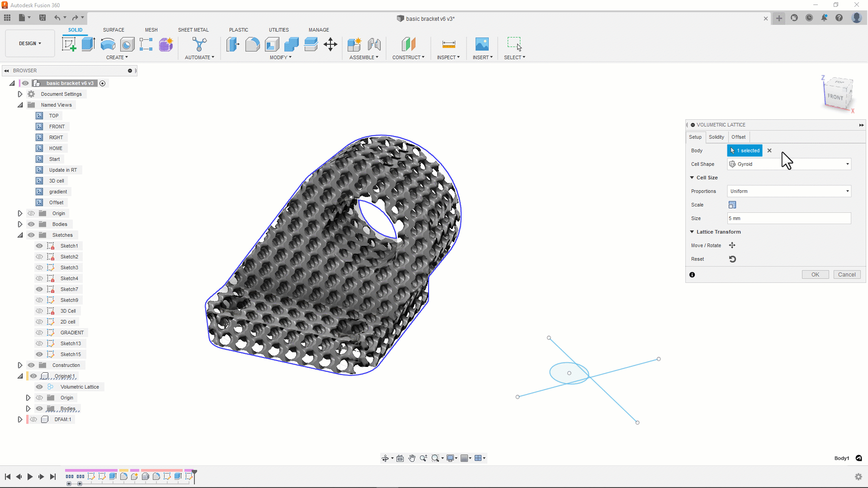Image resolution: width=868 pixels, height=488 pixels.
Task: Click the Size input field
Action: point(789,218)
